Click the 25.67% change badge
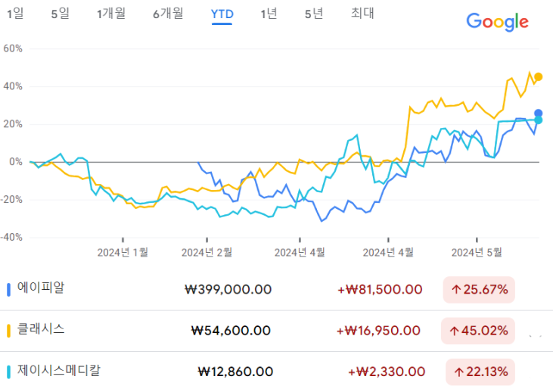Viewport: 553px width, 392px height. (x=479, y=290)
